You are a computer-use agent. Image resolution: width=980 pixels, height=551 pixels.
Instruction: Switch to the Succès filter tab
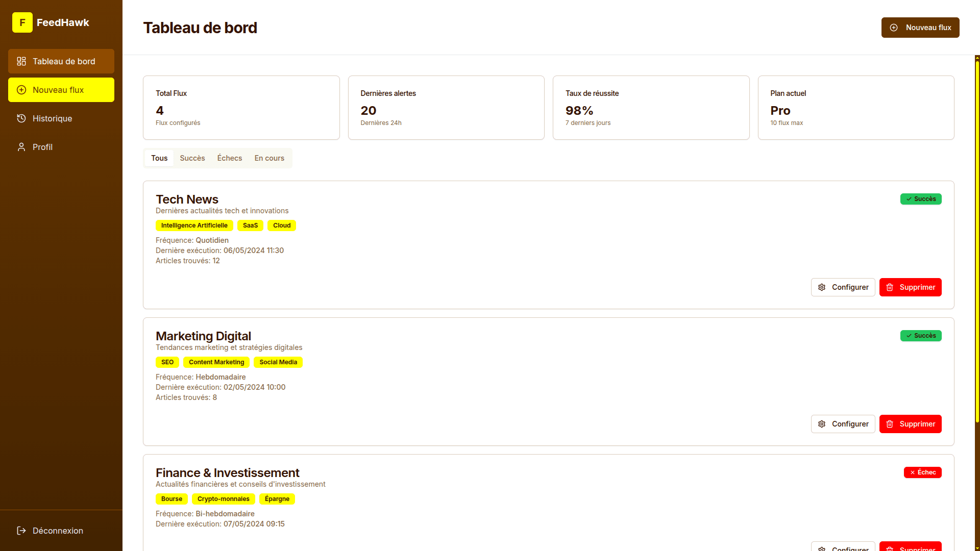192,158
